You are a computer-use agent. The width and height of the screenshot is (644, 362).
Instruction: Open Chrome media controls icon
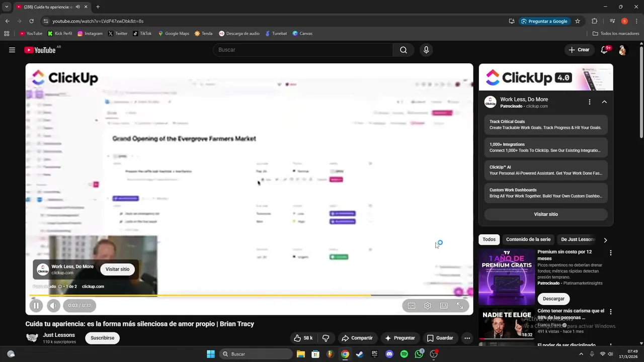612,21
